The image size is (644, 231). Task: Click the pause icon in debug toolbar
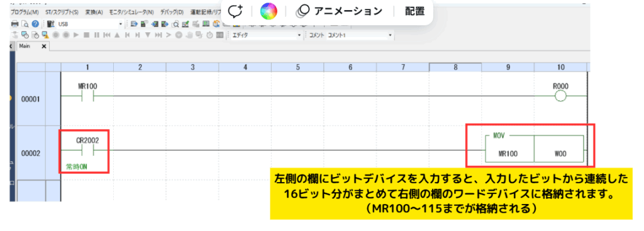coord(96,35)
